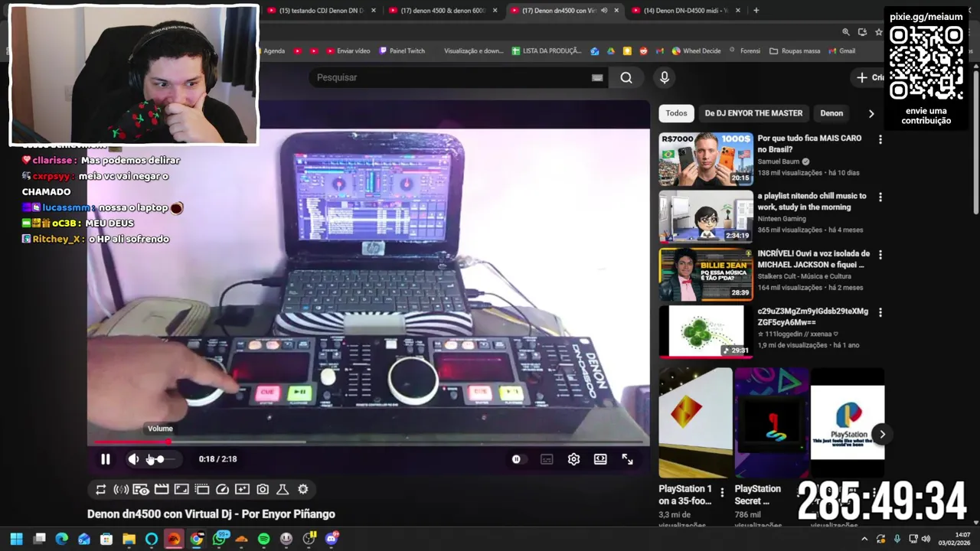Toggle subtitles/captions in the player

tap(547, 459)
